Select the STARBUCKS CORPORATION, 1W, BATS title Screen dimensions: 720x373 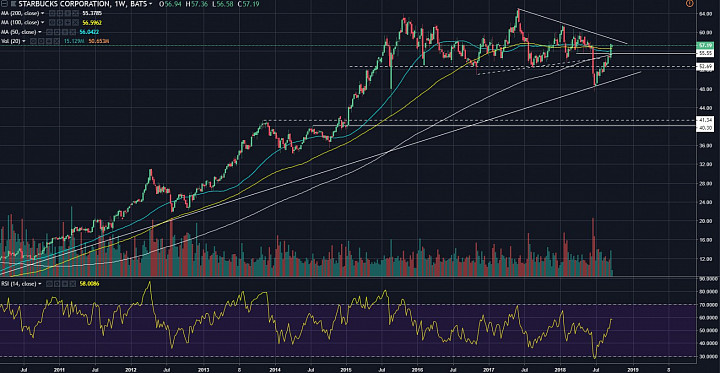tap(83, 4)
